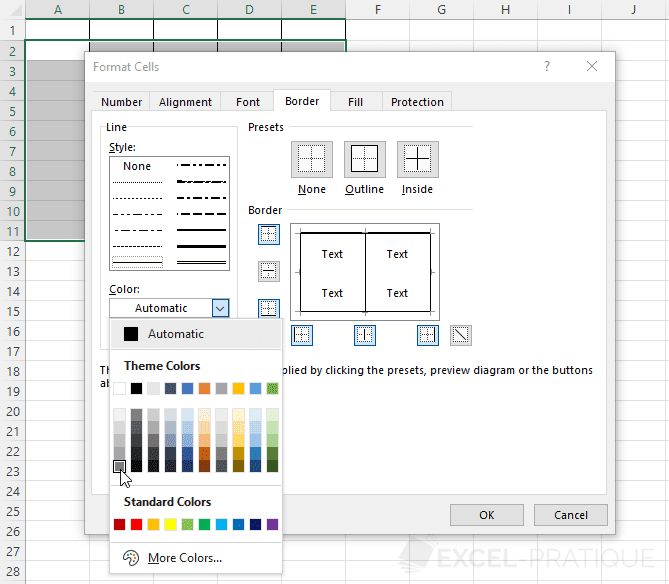
Task: Open the Color dropdown arrow
Action: click(220, 308)
